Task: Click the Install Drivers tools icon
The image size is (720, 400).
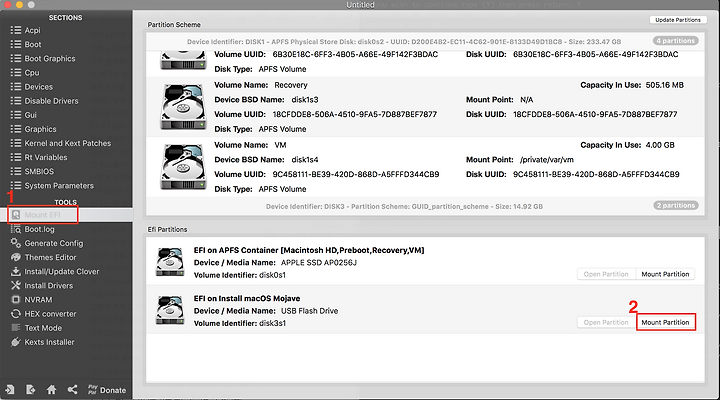Action: point(16,285)
